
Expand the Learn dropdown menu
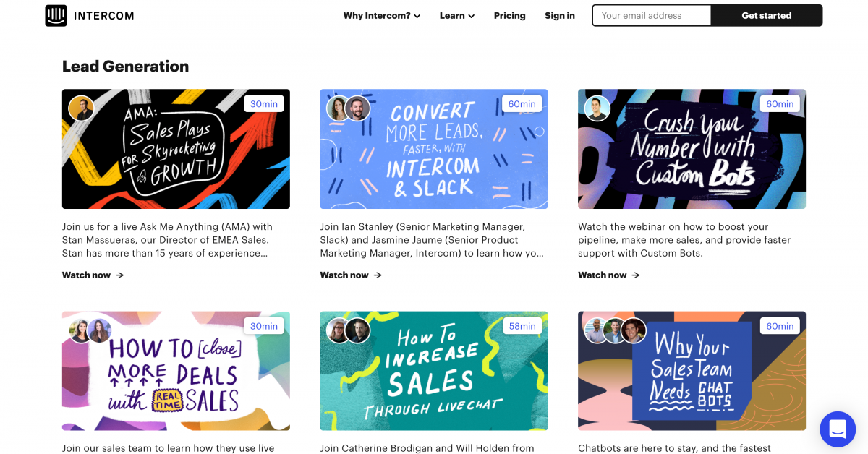457,15
